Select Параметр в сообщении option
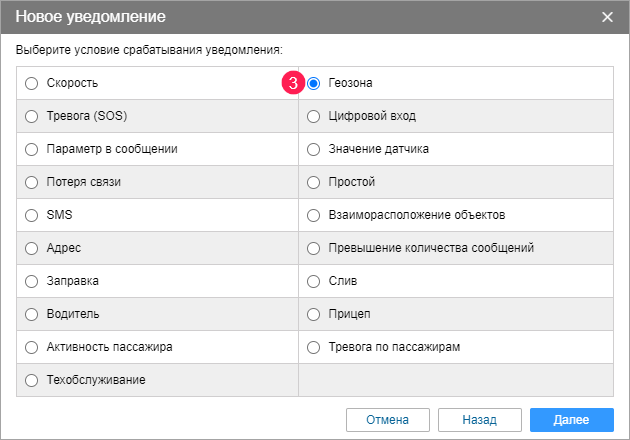The height and width of the screenshot is (440, 630). 32,149
